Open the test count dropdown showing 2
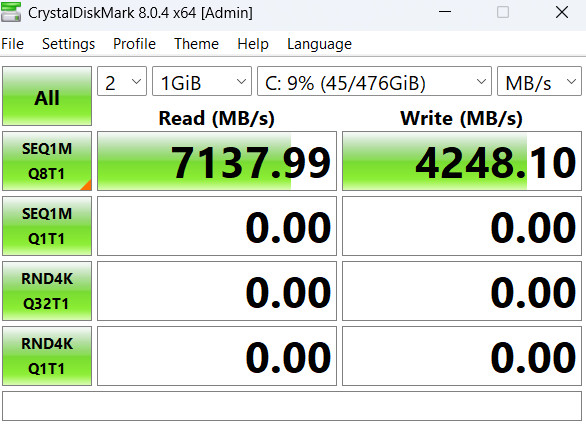Screen dimensions: 586x425 coord(122,81)
